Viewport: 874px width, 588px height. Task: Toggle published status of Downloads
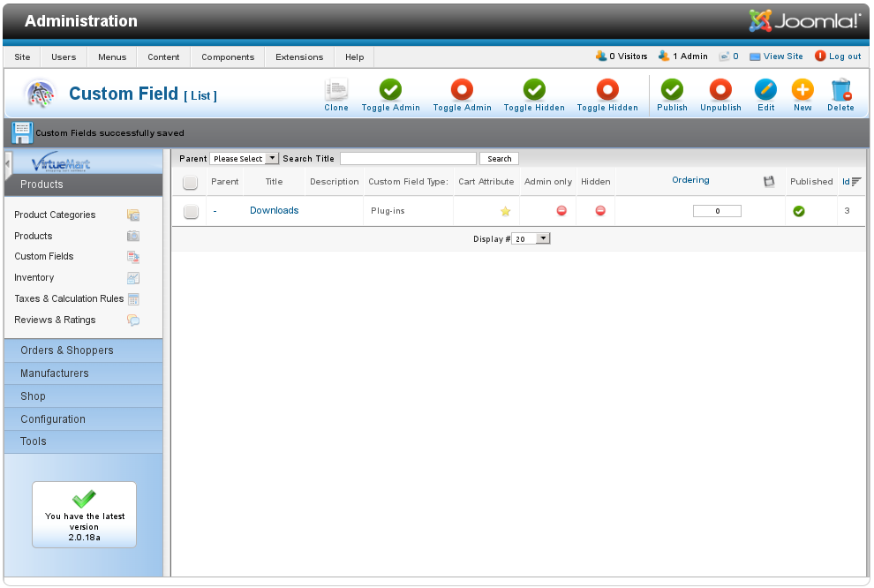[x=799, y=211]
